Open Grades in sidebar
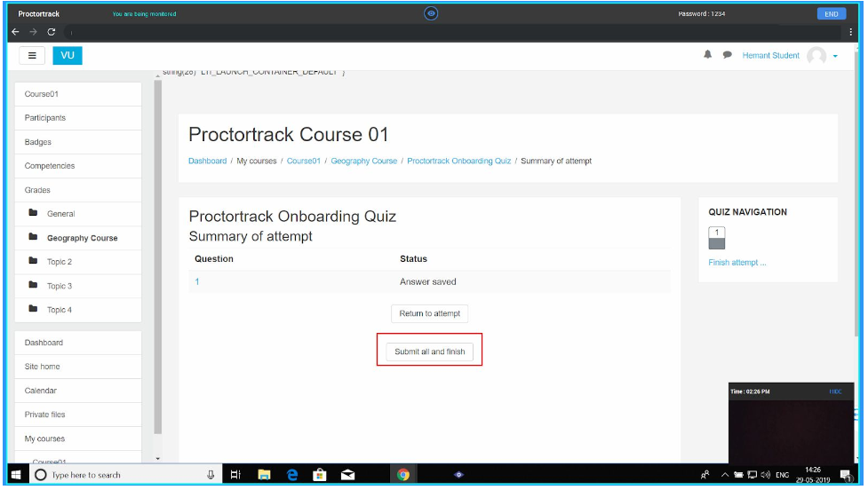868x490 pixels. point(78,190)
